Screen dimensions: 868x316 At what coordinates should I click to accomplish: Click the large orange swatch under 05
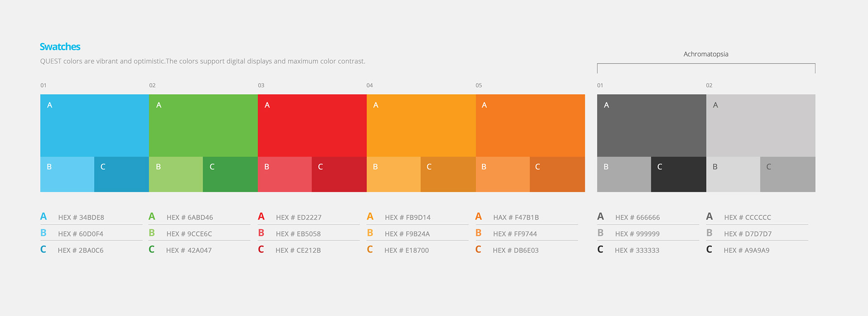[x=530, y=125]
